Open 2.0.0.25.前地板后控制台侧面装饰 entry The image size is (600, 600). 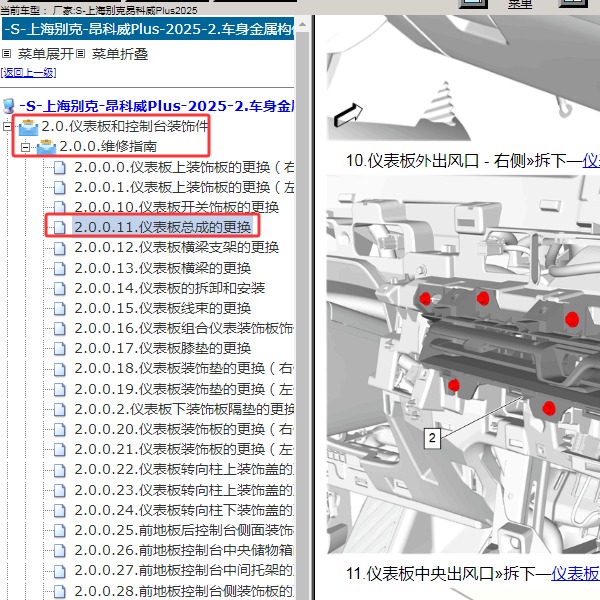(184, 530)
